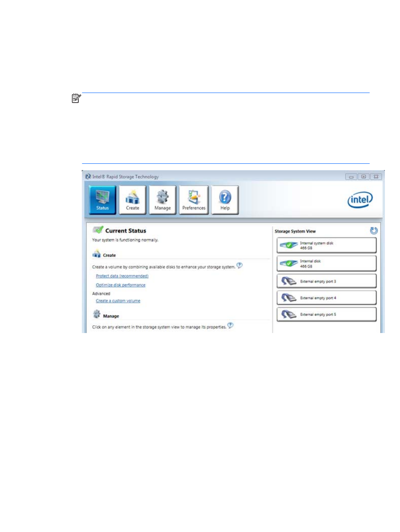Click the Manage section gear icon
The height and width of the screenshot is (532, 400).
click(97, 314)
